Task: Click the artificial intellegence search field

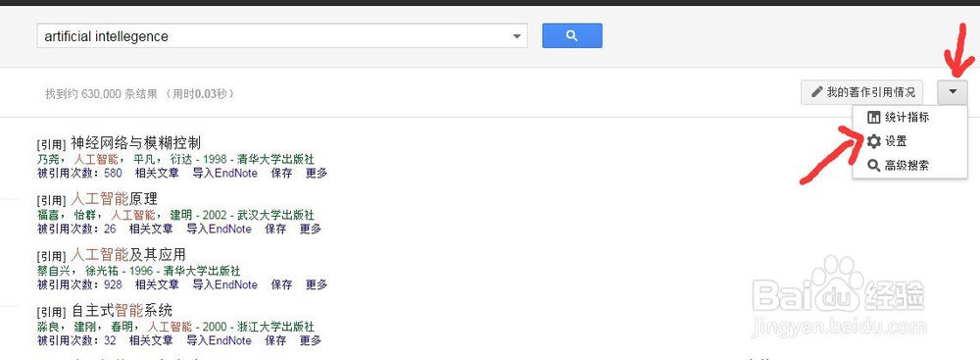Action: pos(282,36)
